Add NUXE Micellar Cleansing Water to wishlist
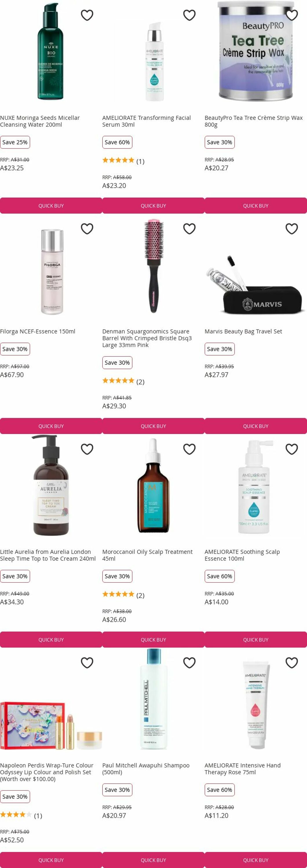Screen dimensions: 307x868 point(87,15)
